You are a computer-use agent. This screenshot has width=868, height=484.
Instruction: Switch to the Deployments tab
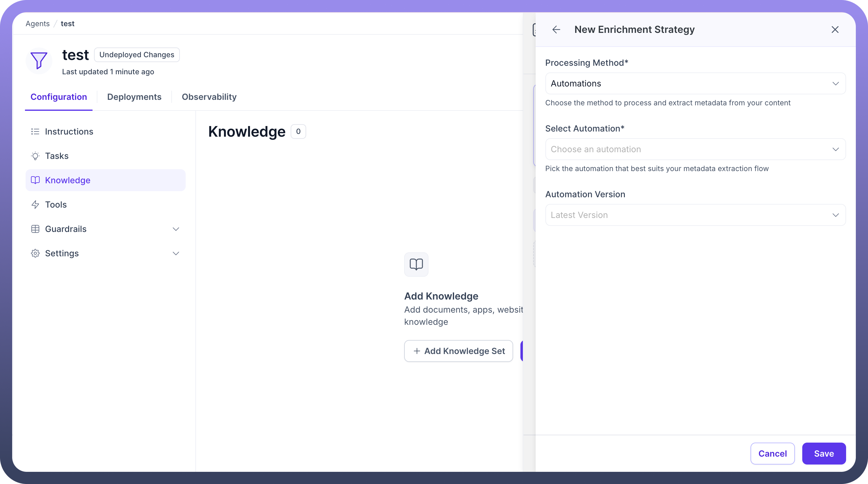click(134, 97)
